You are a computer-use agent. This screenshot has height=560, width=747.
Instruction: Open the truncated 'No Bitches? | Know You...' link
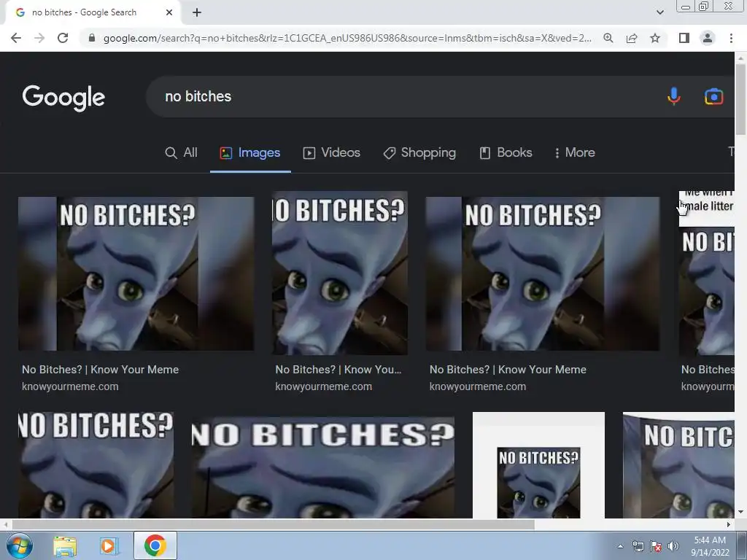338,370
